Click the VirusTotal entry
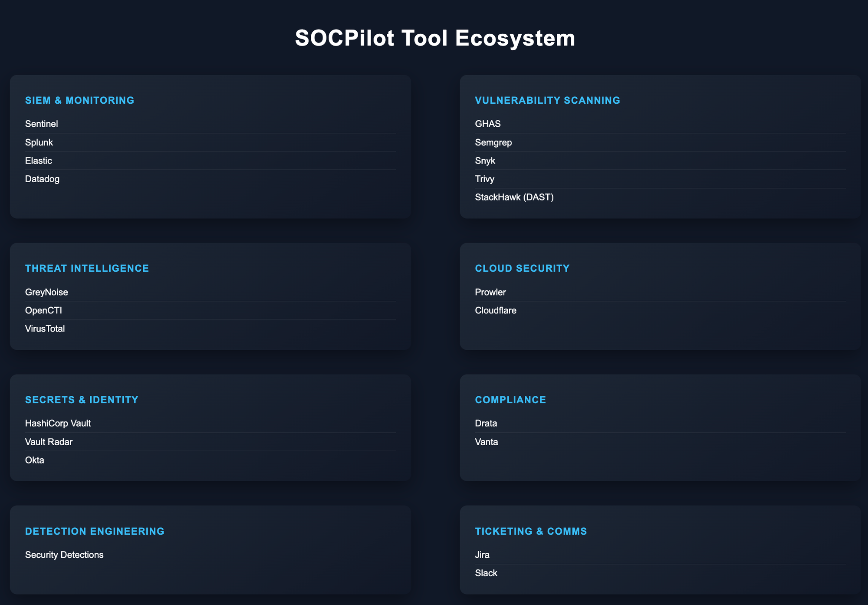868x605 pixels. pyautogui.click(x=45, y=329)
